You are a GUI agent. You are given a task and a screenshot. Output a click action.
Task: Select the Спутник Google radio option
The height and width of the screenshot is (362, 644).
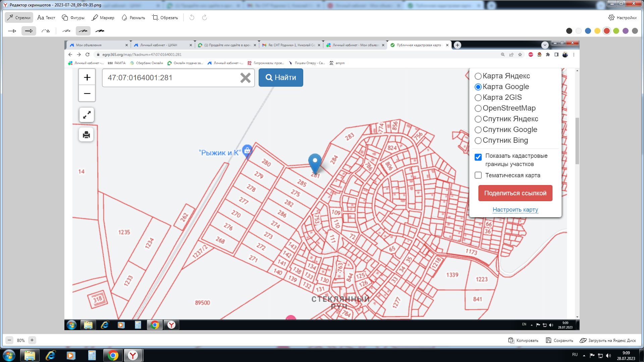[x=478, y=130]
